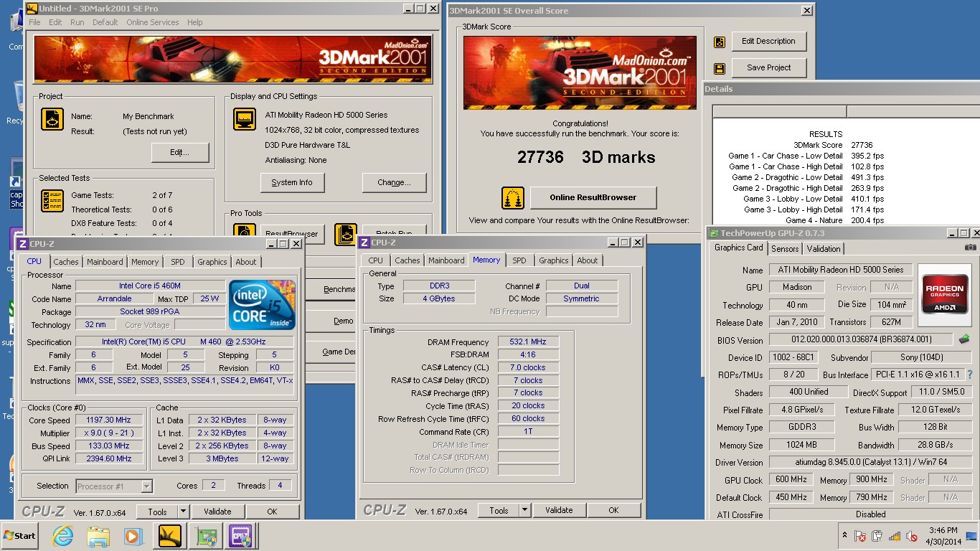The image size is (980, 551).
Task: Click the network signal icon in the tray
Action: [895, 536]
